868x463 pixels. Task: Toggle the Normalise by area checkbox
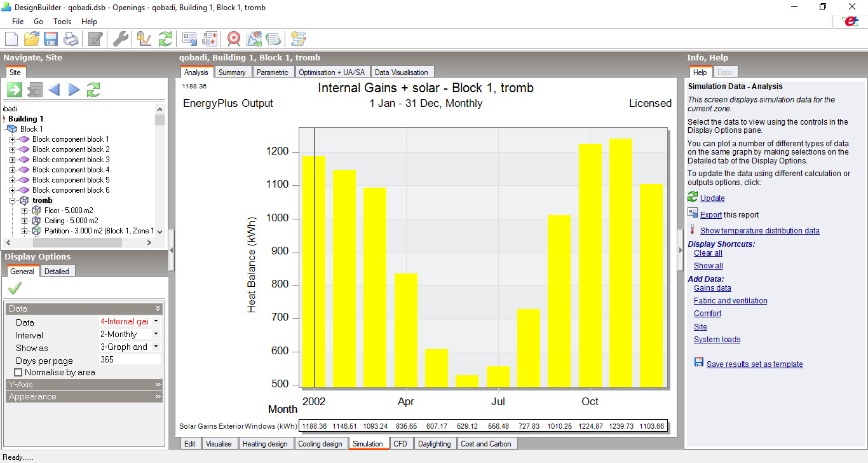click(x=18, y=372)
